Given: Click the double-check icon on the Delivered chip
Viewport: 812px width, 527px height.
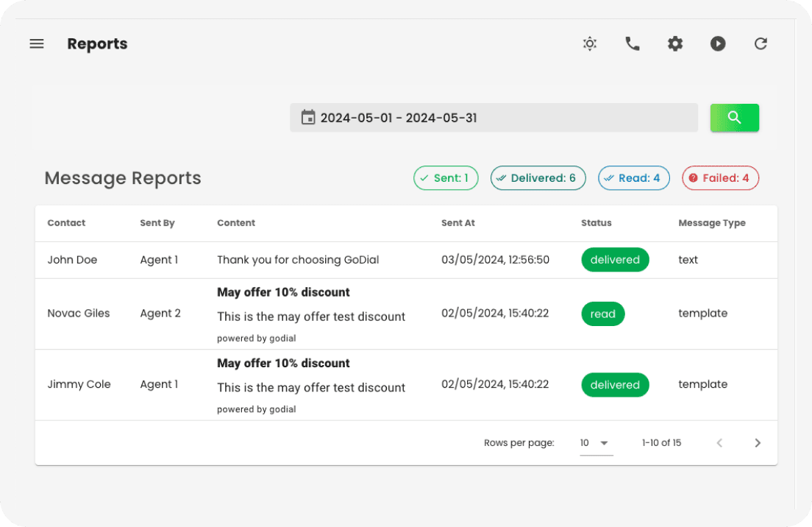Looking at the screenshot, I should [502, 177].
